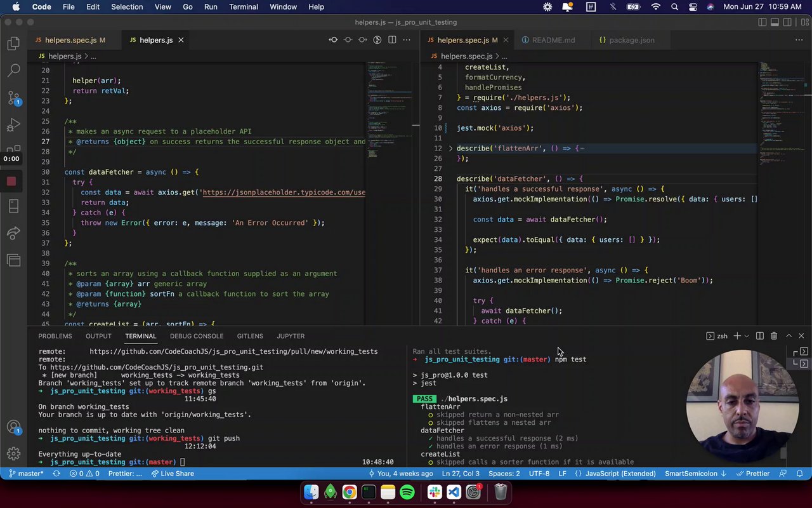Open the Run and Debug view
Viewport: 812px width, 508px height.
tap(13, 124)
